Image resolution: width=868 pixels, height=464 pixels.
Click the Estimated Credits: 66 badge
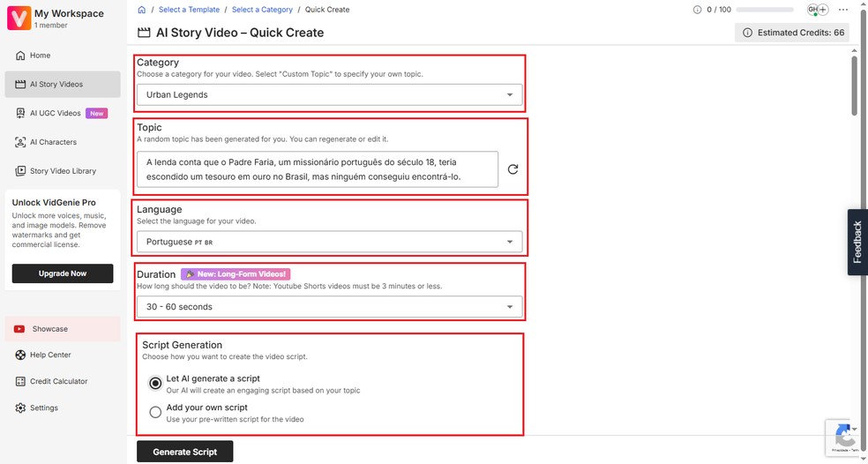click(x=792, y=33)
